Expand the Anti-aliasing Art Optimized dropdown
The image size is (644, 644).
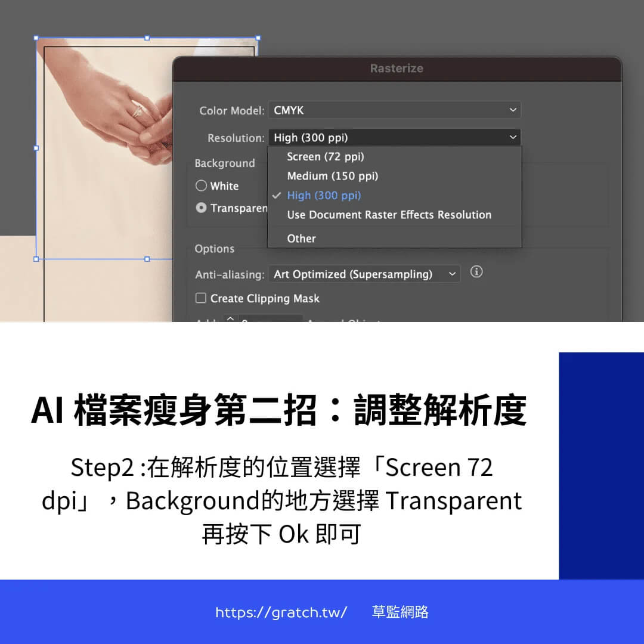(364, 274)
